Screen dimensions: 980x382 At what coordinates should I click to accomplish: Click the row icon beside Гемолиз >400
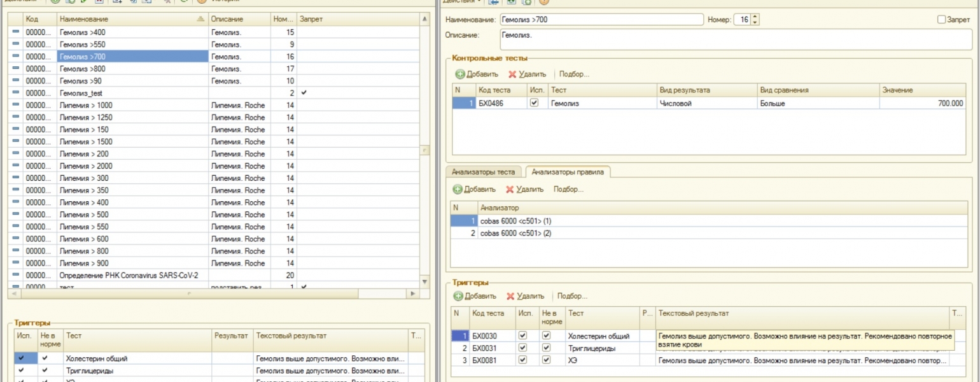click(16, 32)
